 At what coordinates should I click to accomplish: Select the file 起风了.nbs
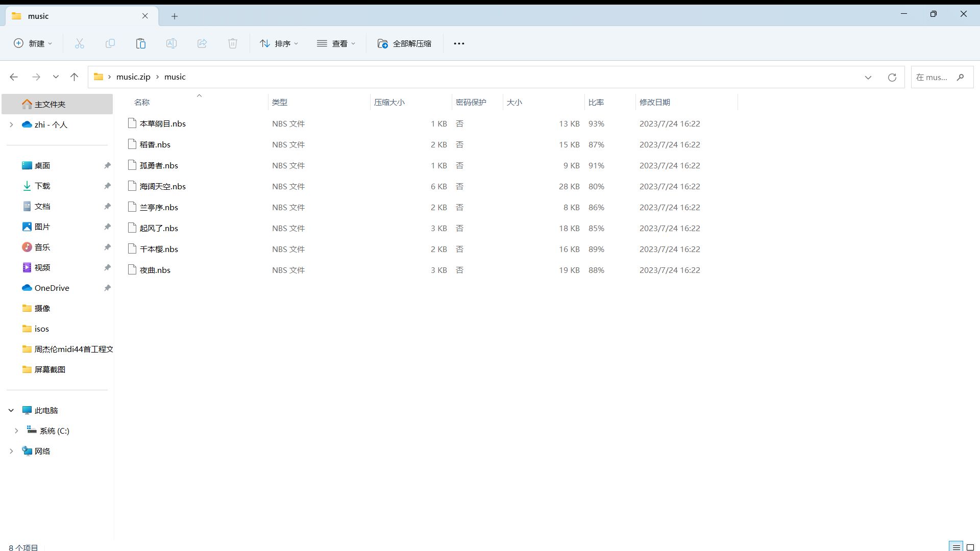(159, 228)
